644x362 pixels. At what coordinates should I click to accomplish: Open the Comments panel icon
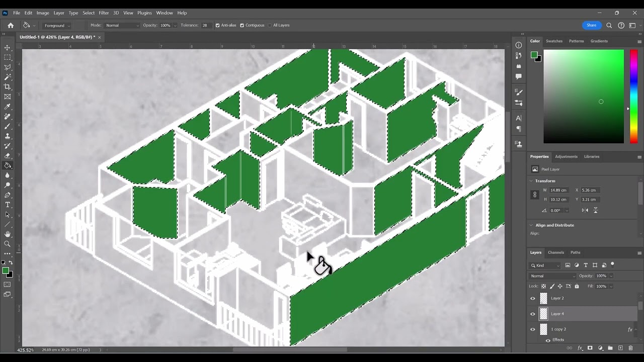[519, 76]
